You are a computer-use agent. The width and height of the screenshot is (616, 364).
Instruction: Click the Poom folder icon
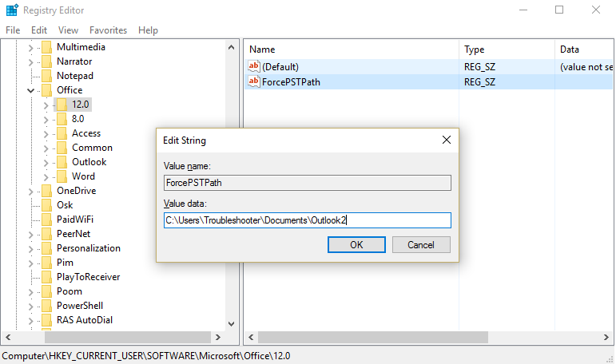pyautogui.click(x=47, y=291)
